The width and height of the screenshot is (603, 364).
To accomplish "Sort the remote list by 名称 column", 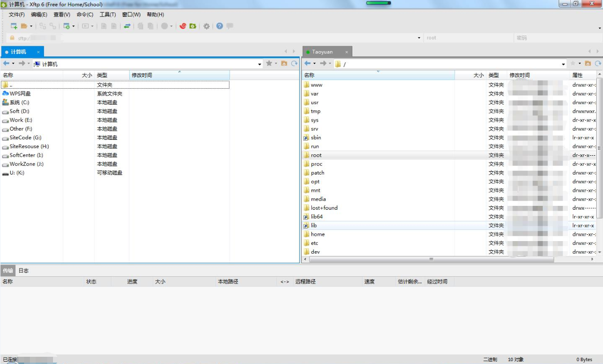I will tap(378, 75).
